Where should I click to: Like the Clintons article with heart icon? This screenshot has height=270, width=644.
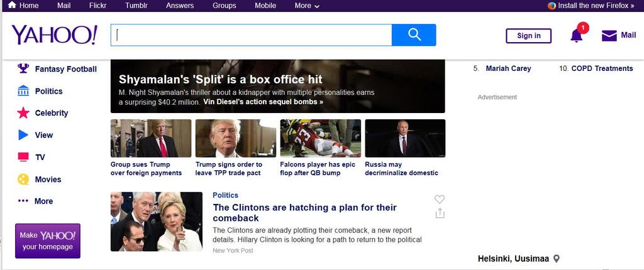click(440, 200)
